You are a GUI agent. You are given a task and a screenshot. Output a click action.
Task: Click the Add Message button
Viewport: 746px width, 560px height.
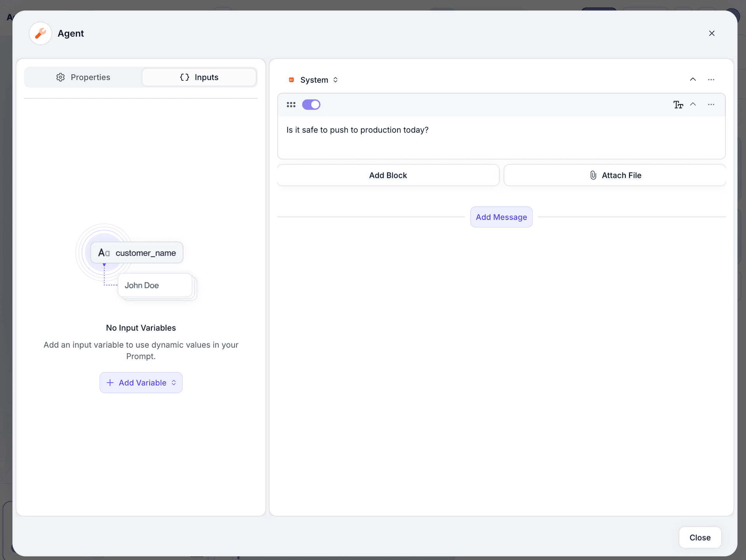pos(501,217)
